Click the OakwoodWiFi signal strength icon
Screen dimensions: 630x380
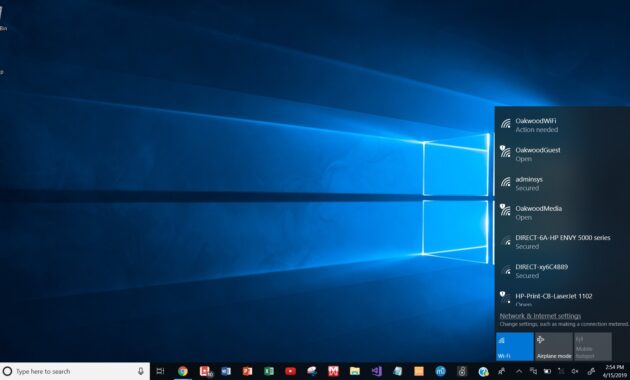pos(505,123)
